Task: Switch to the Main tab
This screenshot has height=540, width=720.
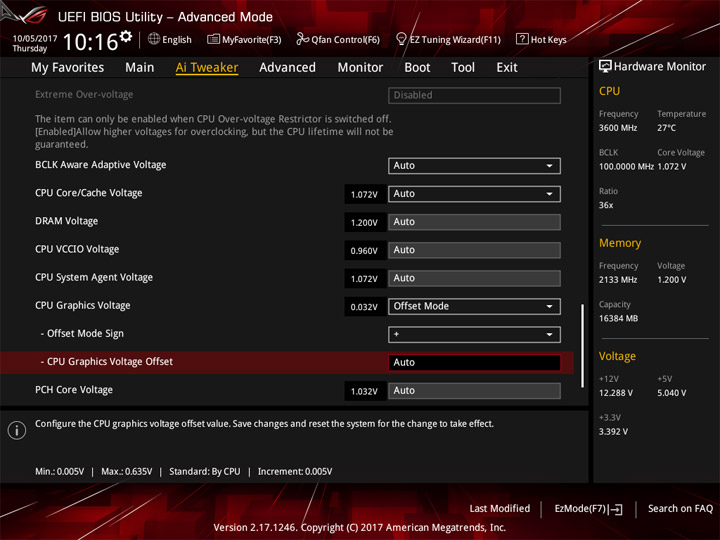Action: (x=140, y=68)
